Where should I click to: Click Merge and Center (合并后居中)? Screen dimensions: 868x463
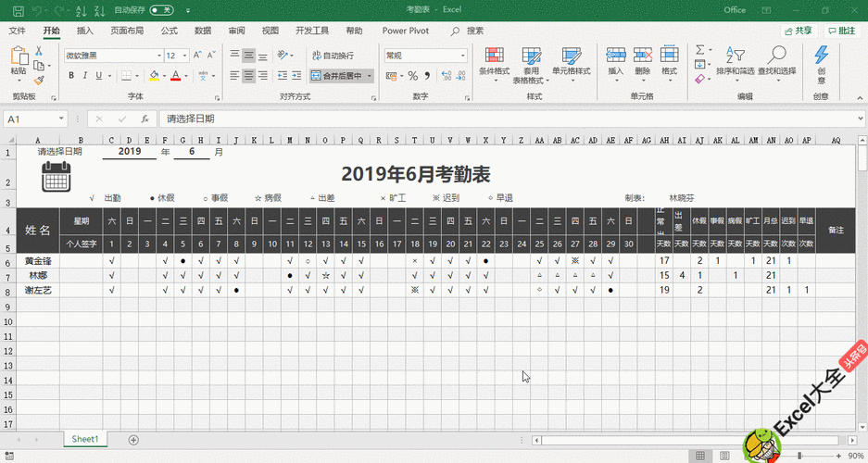336,76
